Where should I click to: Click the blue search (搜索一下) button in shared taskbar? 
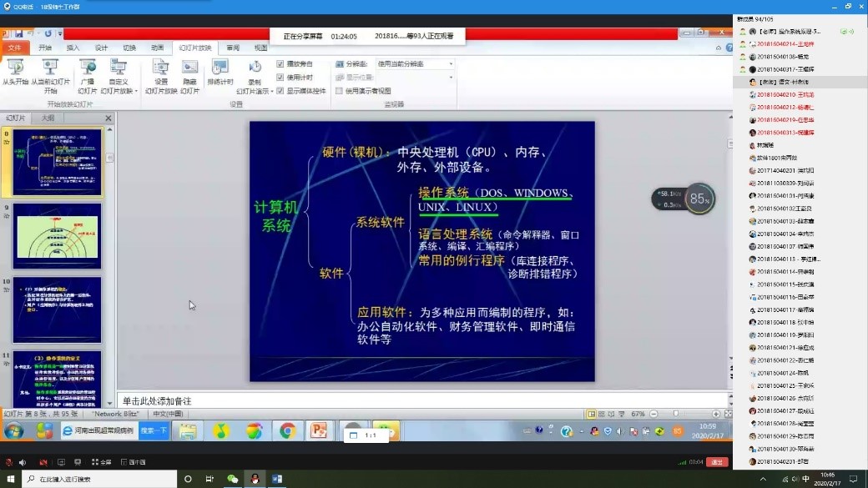click(x=154, y=430)
